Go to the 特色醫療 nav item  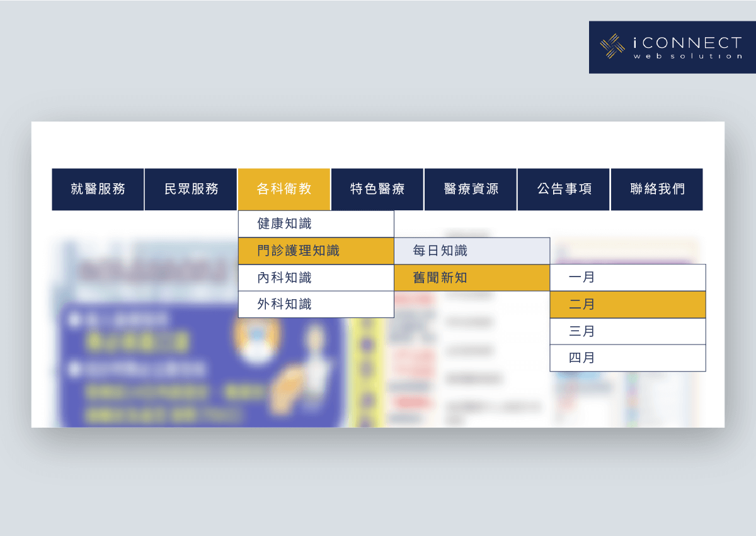click(x=377, y=189)
